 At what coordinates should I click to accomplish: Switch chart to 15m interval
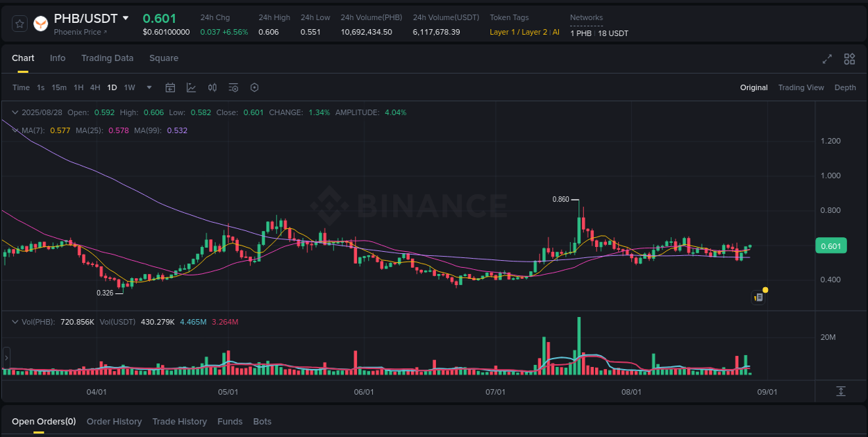(59, 87)
